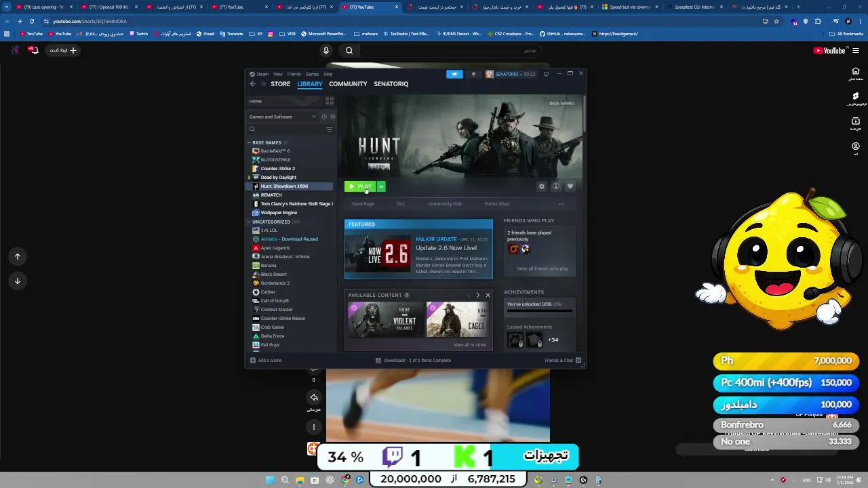The image size is (868, 488).
Task: Open Windows taskbar search
Action: tap(285, 480)
